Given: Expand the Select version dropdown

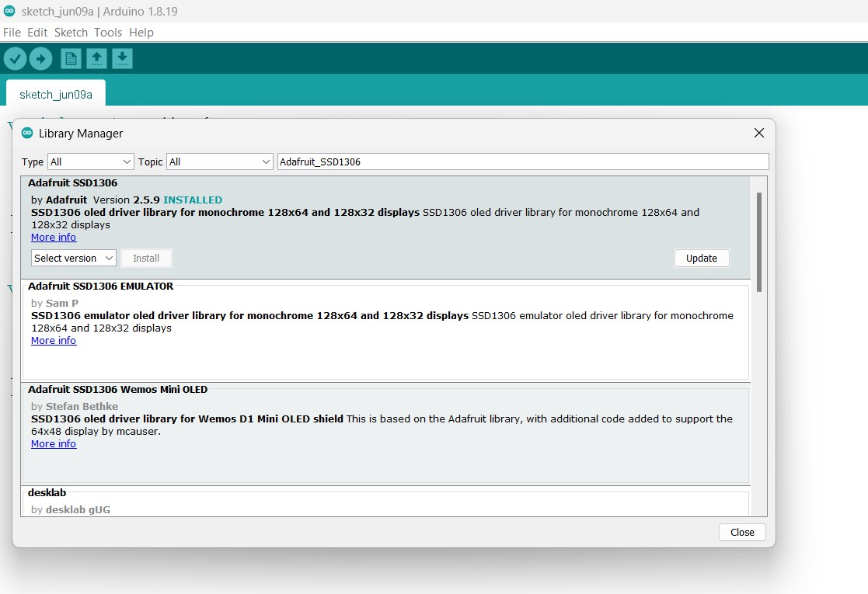Looking at the screenshot, I should [74, 258].
